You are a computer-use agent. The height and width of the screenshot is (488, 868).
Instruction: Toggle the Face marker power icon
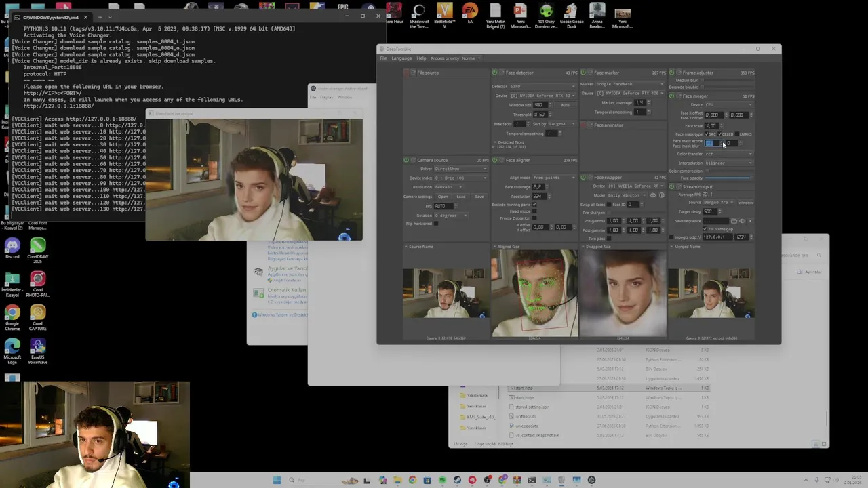point(583,73)
